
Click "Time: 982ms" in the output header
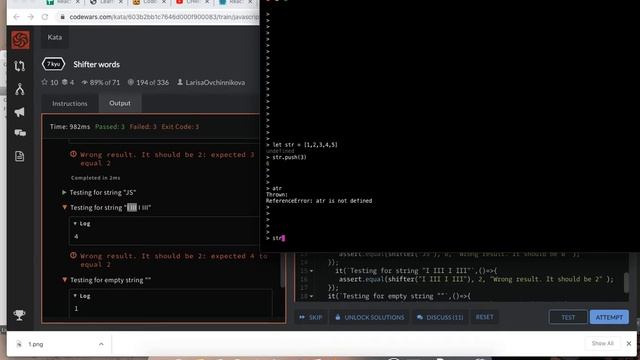(70, 127)
